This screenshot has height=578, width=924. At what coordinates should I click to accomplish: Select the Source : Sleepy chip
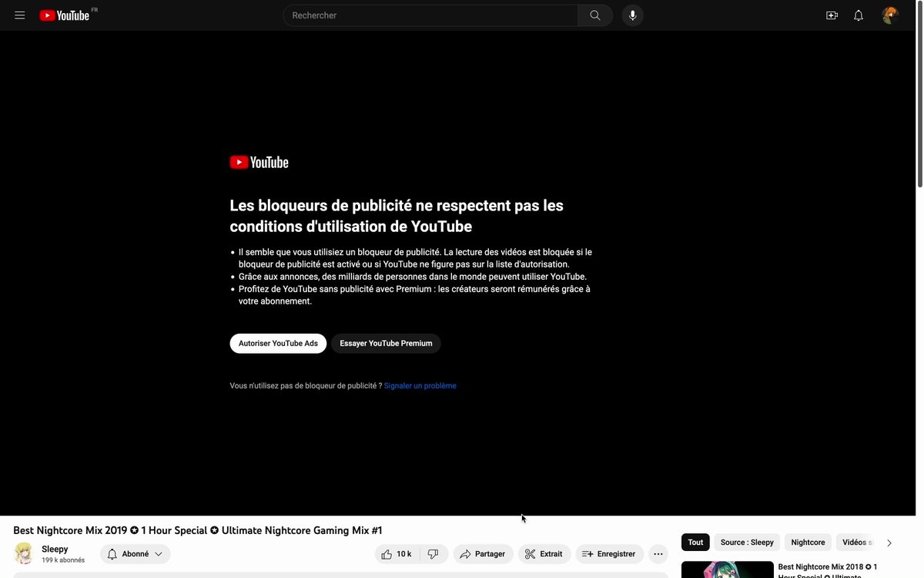[x=747, y=543]
